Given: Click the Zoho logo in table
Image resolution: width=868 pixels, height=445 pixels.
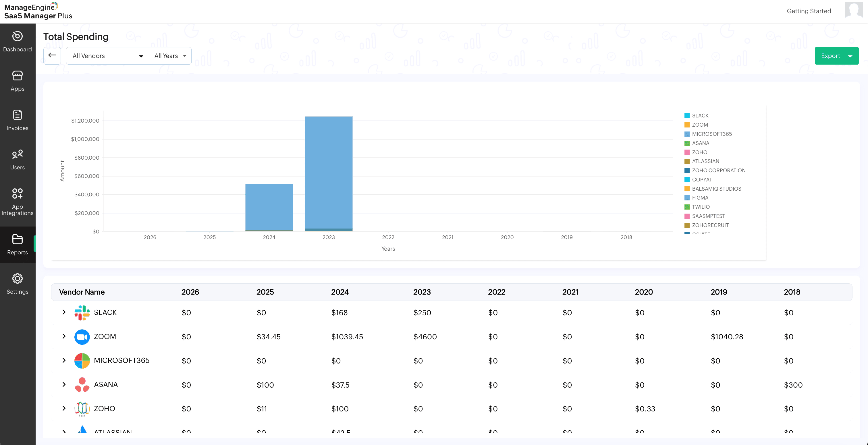Looking at the screenshot, I should click(82, 409).
